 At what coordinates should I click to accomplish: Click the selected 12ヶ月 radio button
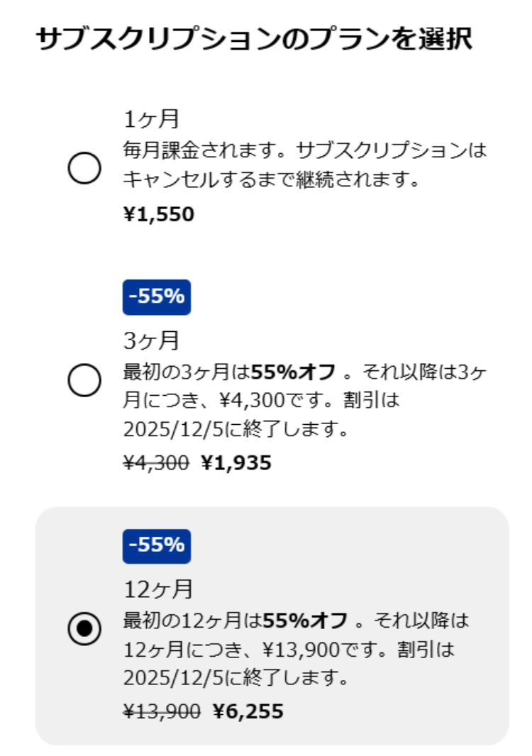84,629
